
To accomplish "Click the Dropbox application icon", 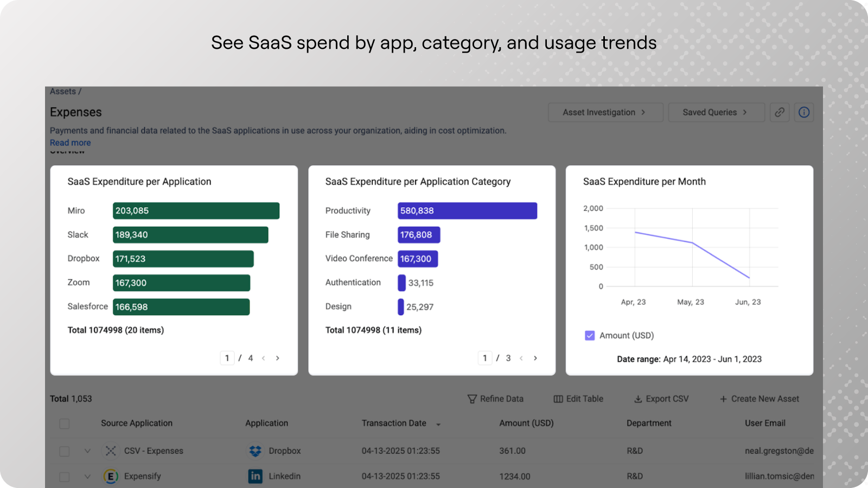I will [x=255, y=451].
